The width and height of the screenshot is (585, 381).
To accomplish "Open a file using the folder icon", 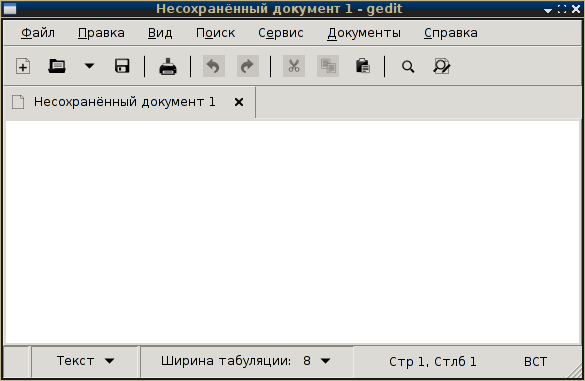I will coord(57,67).
